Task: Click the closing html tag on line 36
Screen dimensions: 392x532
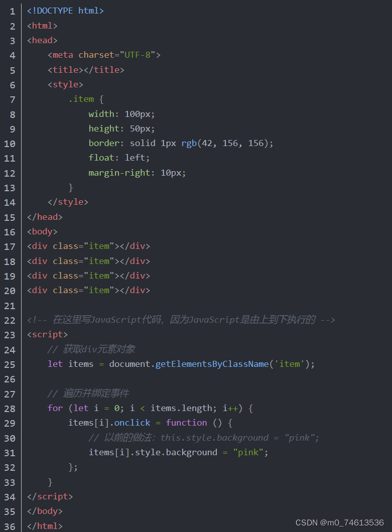Action: (x=45, y=526)
